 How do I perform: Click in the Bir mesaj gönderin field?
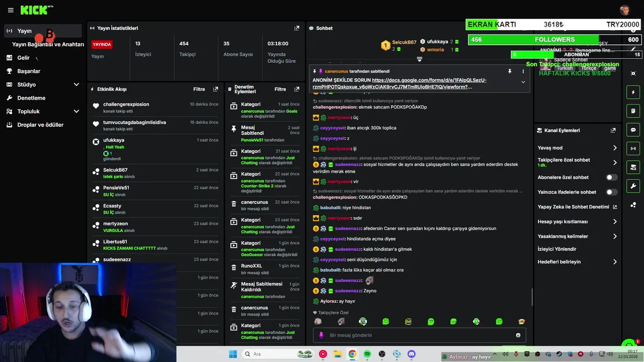420,335
